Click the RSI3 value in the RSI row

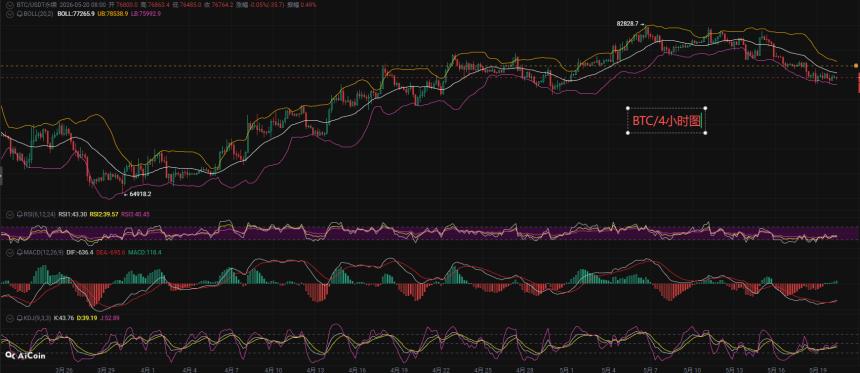[135, 214]
